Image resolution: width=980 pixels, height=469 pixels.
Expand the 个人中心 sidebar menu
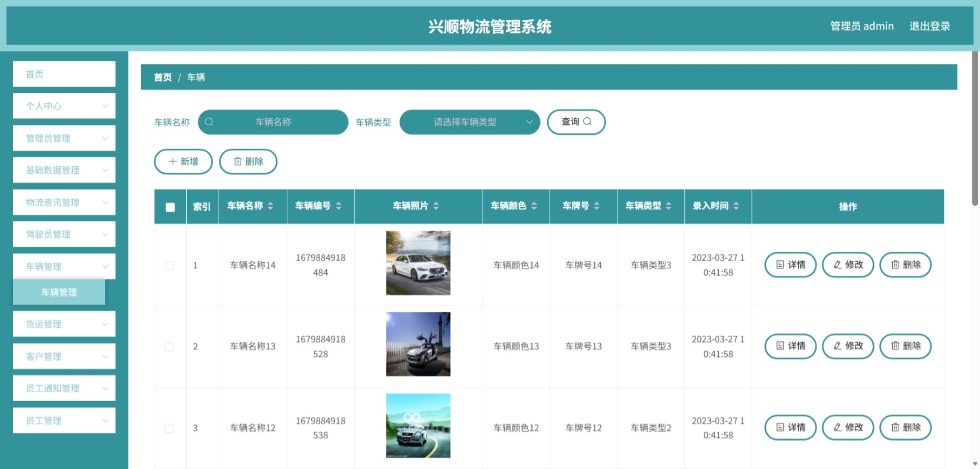pos(64,106)
